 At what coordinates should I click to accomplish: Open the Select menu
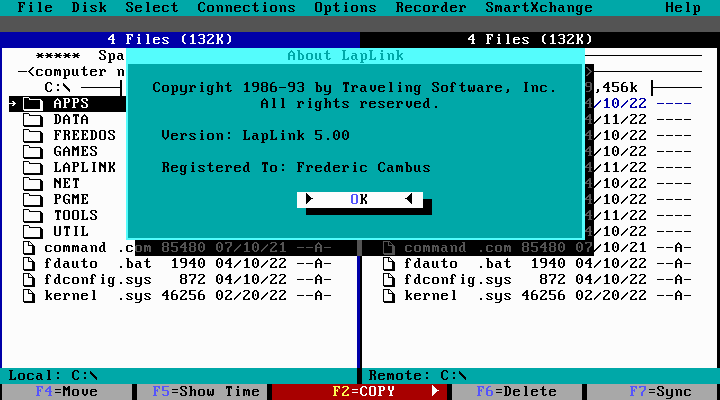152,8
